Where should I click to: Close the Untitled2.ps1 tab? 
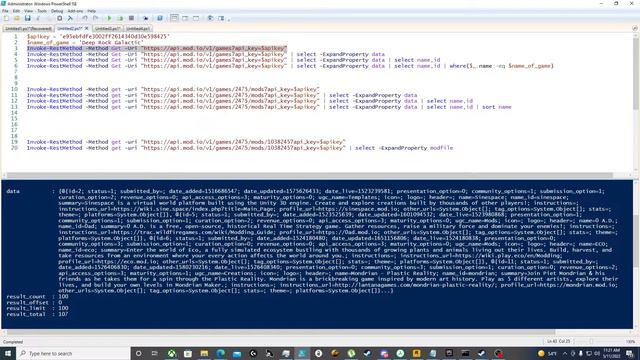pyautogui.click(x=87, y=28)
